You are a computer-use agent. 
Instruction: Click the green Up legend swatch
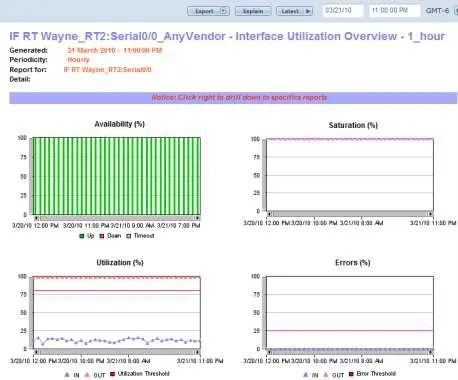point(82,236)
